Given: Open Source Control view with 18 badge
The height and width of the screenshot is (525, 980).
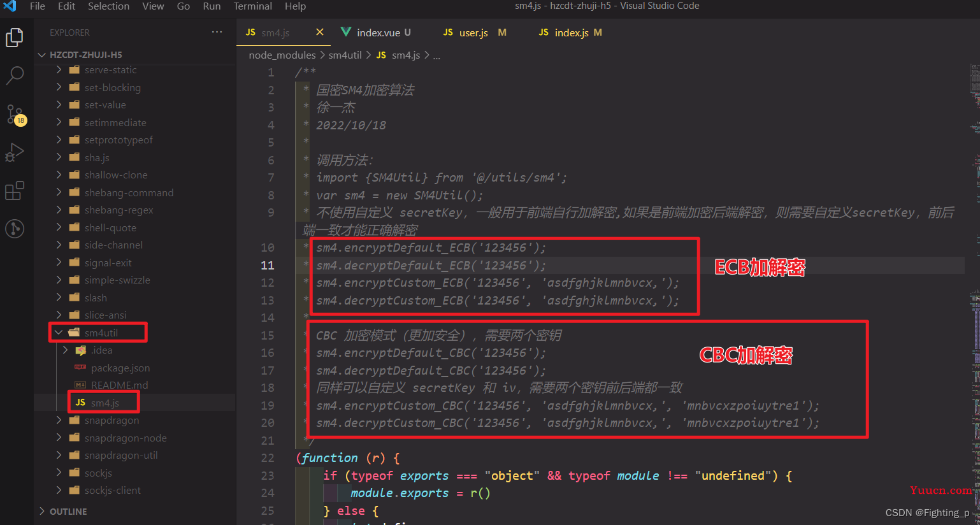Looking at the screenshot, I should [15, 115].
